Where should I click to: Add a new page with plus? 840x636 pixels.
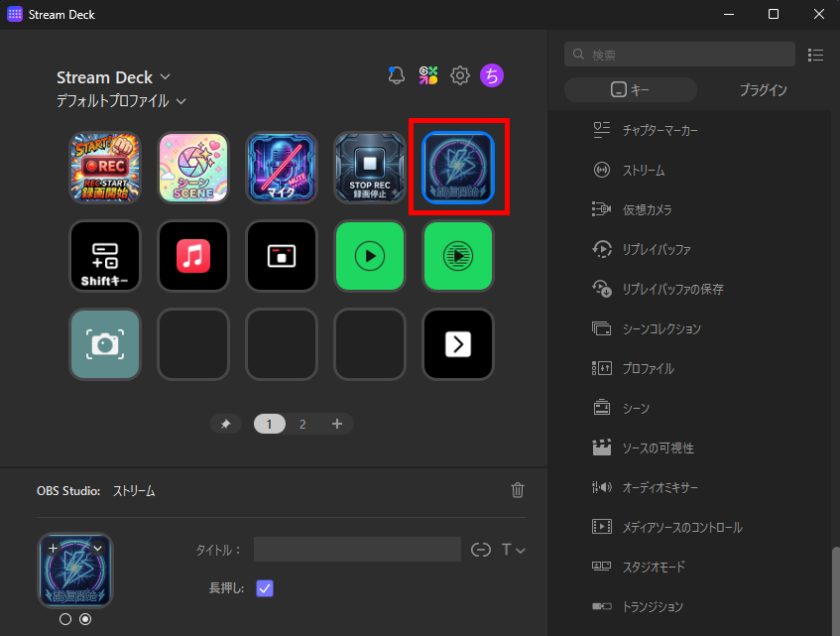click(x=337, y=424)
